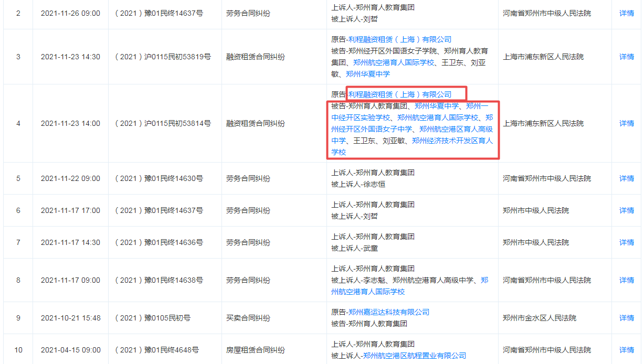Click row number 10 in the index column
The width and height of the screenshot is (644, 364).
coord(18,350)
